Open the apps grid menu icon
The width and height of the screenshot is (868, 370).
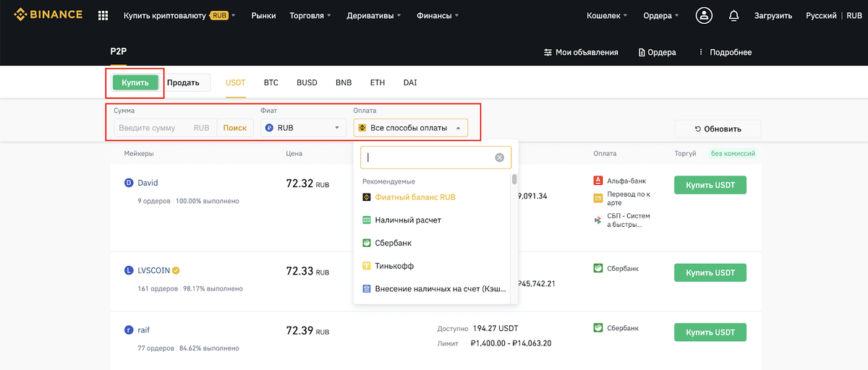tap(103, 15)
